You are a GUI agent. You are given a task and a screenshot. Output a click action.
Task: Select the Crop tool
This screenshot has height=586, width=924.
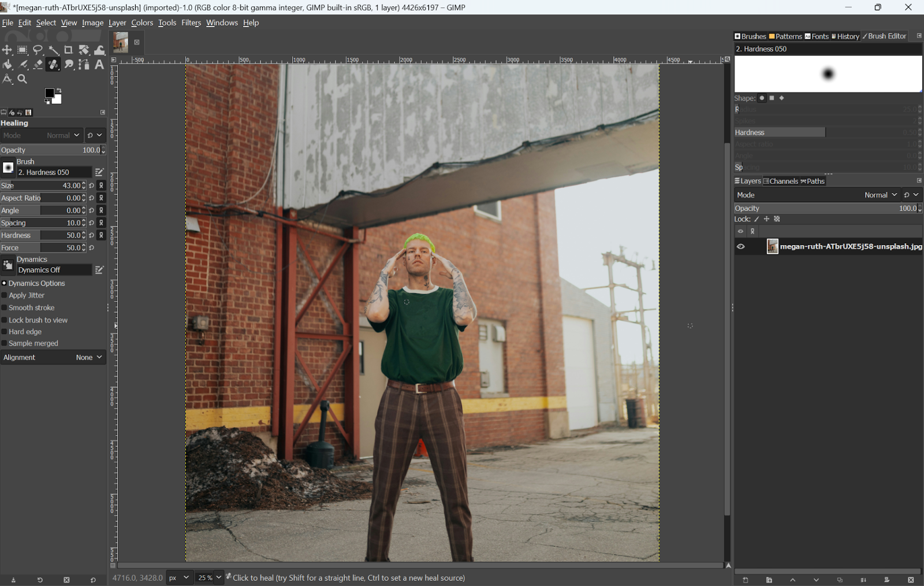[x=69, y=50]
